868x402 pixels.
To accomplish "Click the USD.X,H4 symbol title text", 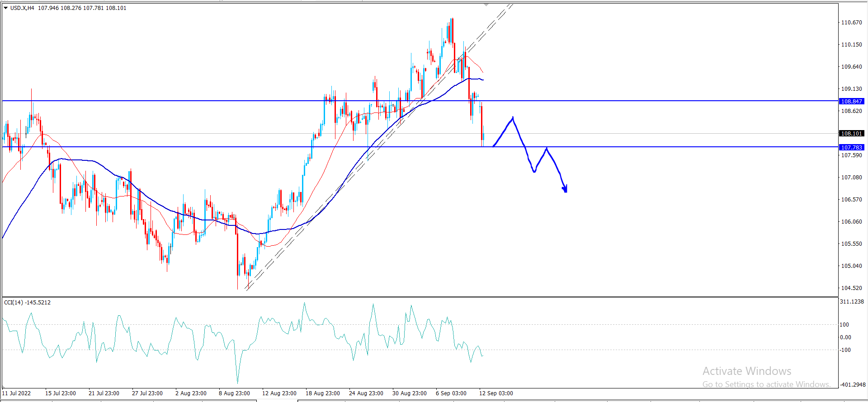I will (22, 8).
